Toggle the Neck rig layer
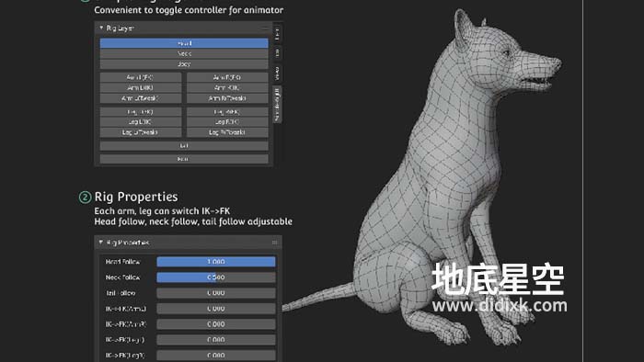This screenshot has width=644, height=362. 184,53
